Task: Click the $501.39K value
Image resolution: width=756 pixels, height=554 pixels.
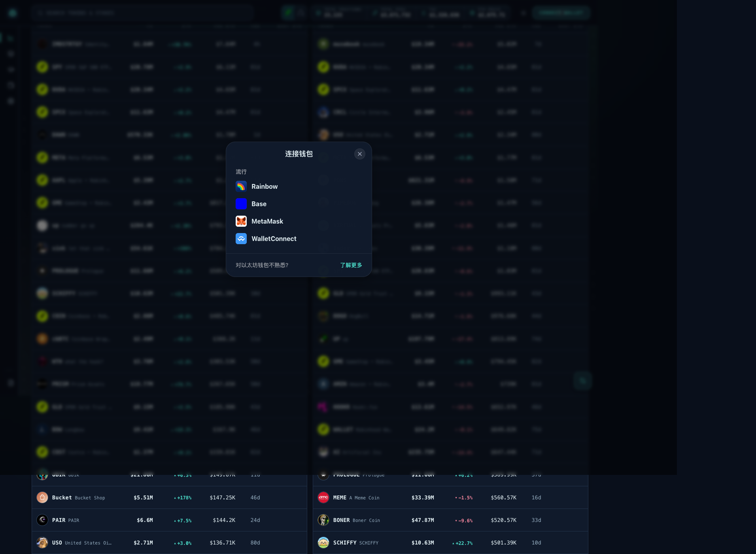Action: (x=504, y=543)
